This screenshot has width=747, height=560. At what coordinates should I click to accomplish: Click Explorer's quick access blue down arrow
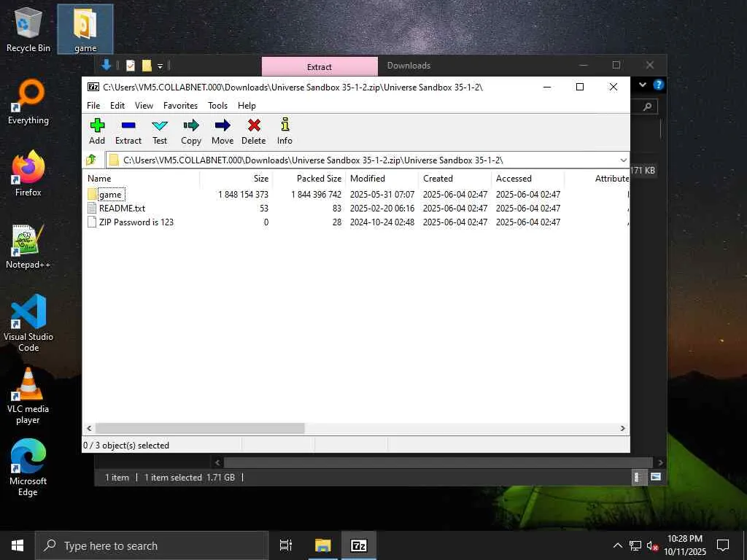coord(107,65)
